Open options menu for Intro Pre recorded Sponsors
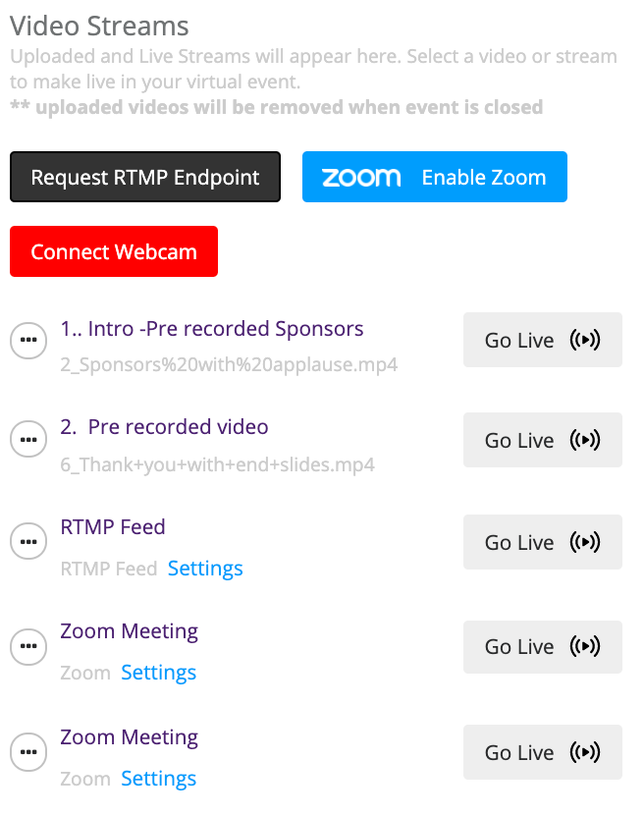The image size is (644, 815). click(28, 341)
